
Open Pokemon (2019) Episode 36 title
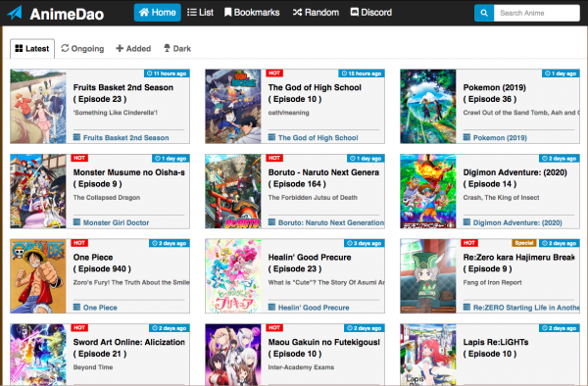tap(494, 93)
